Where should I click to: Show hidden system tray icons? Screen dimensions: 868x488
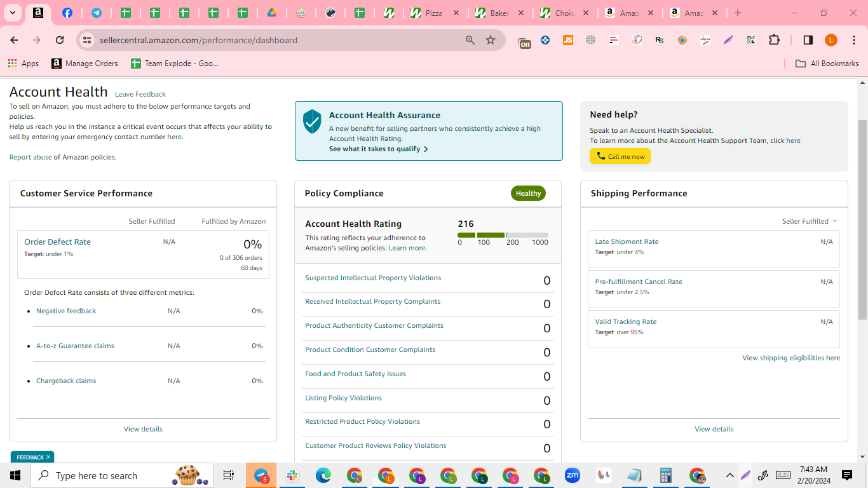tap(729, 475)
